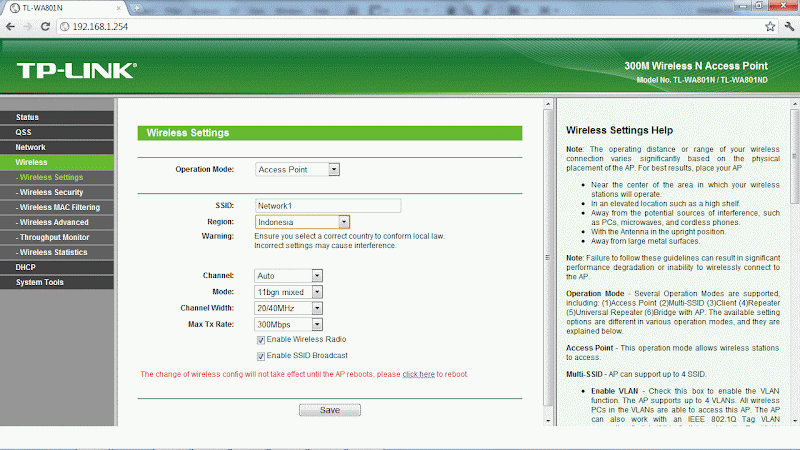
Task: Click the 'Wireless Settings' green header
Action: 330,133
